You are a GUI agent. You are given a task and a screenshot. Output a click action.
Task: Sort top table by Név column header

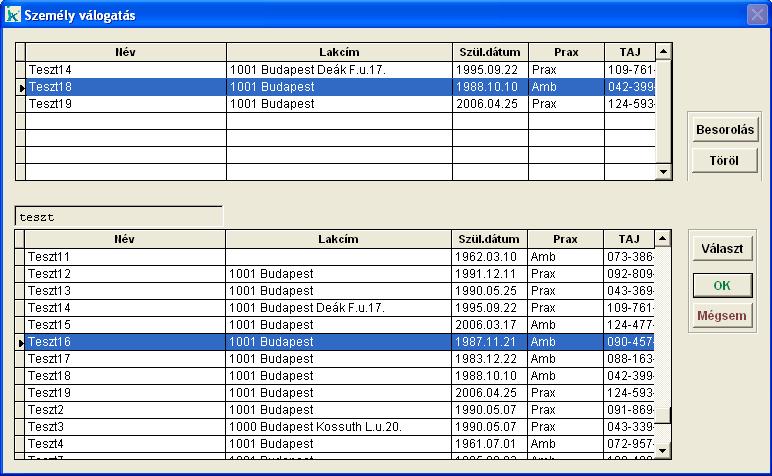click(x=125, y=52)
